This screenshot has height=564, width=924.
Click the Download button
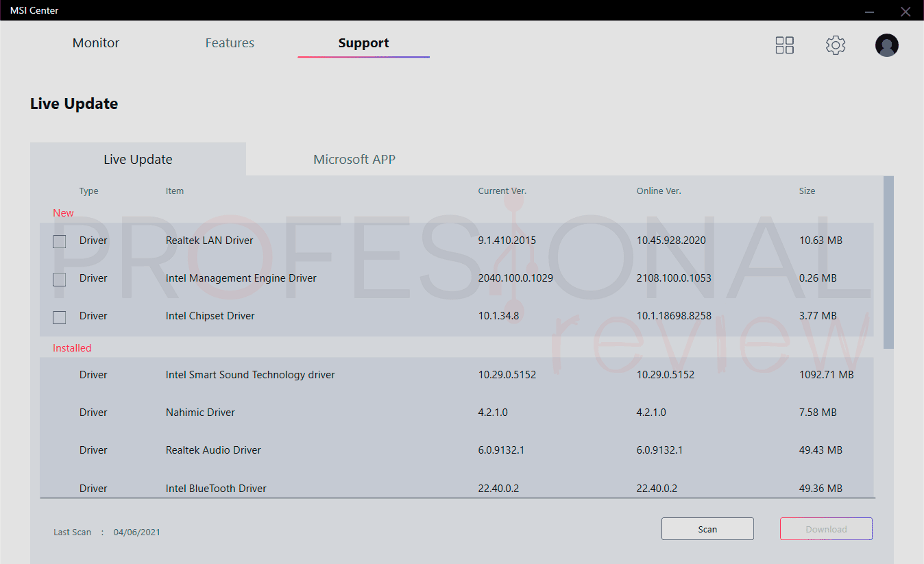point(826,529)
